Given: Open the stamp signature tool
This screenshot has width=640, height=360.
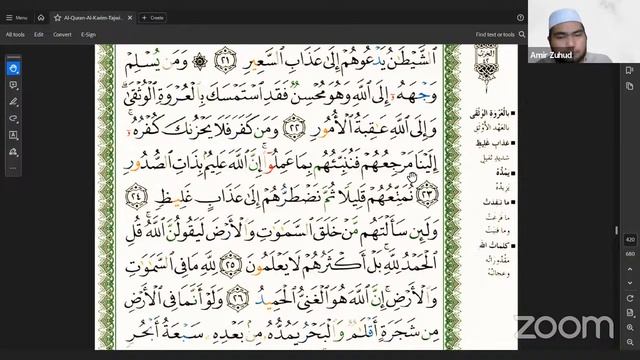Looking at the screenshot, I should 13,152.
